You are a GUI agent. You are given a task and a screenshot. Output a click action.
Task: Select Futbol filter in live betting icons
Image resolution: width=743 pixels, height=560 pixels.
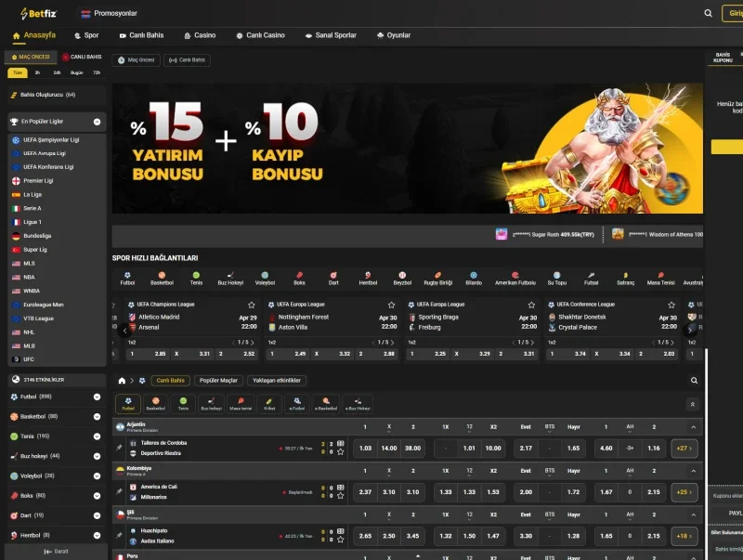coord(128,404)
